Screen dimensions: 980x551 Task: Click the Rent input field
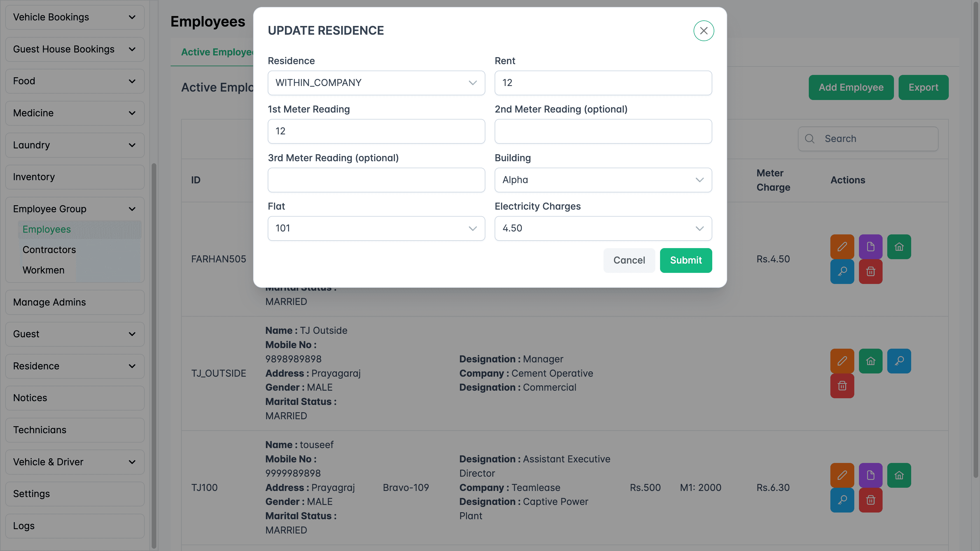click(603, 83)
